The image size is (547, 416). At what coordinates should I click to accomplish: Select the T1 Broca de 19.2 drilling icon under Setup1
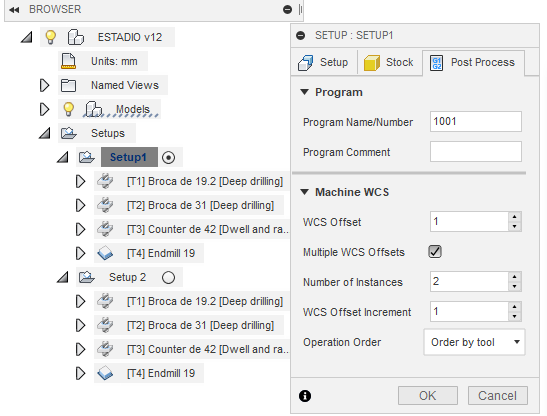coord(105,181)
